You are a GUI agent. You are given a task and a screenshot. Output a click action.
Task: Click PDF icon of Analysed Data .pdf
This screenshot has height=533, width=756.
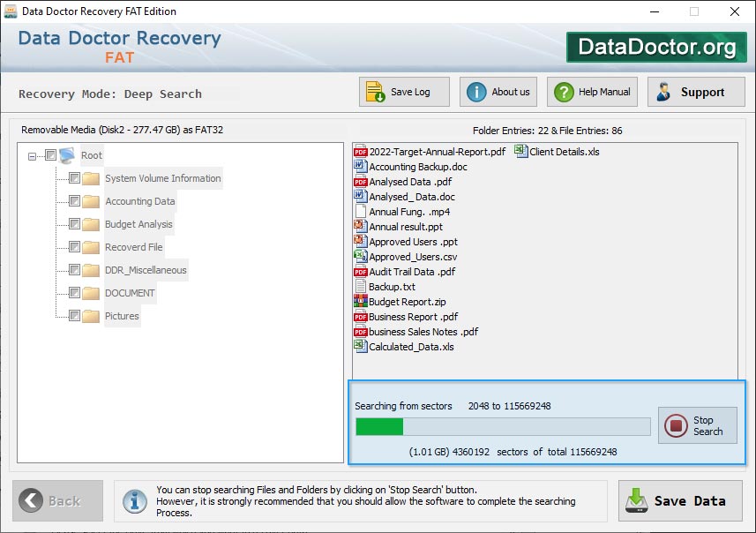[x=361, y=182]
